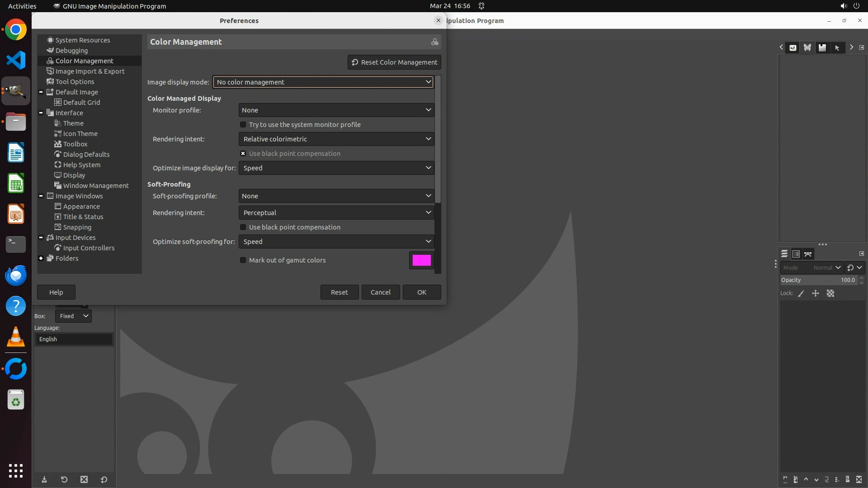Expand the Folders tree item

(41, 258)
